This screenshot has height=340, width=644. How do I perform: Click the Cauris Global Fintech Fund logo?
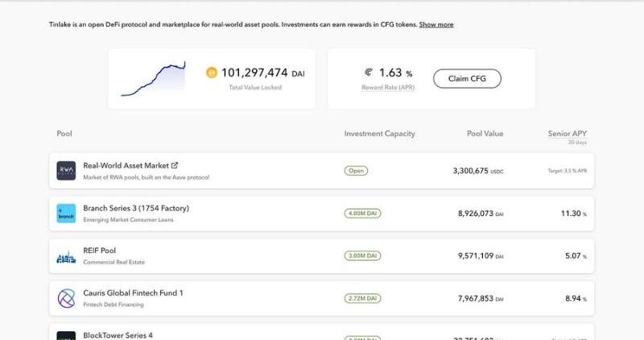click(66, 298)
